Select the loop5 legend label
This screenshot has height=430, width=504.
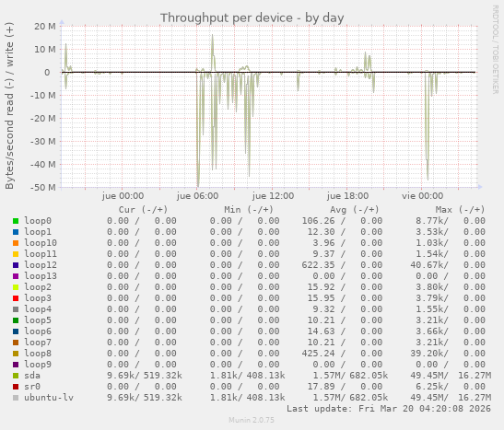[x=38, y=320]
